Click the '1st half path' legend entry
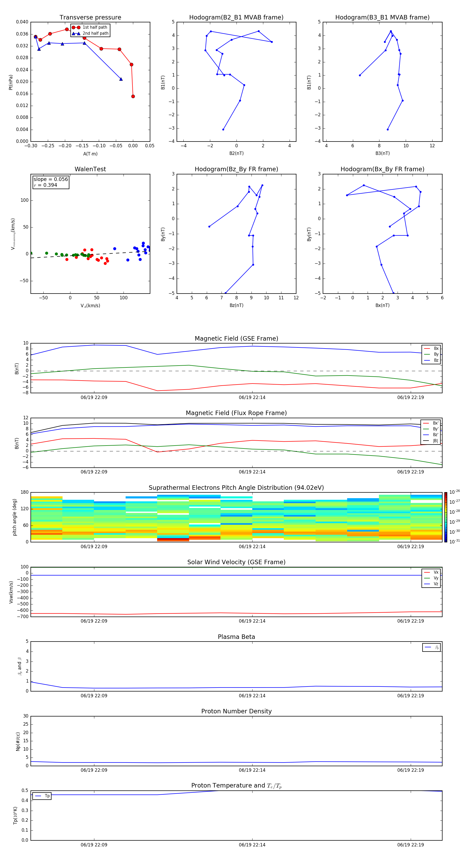The height and width of the screenshot is (868, 473). (x=90, y=27)
